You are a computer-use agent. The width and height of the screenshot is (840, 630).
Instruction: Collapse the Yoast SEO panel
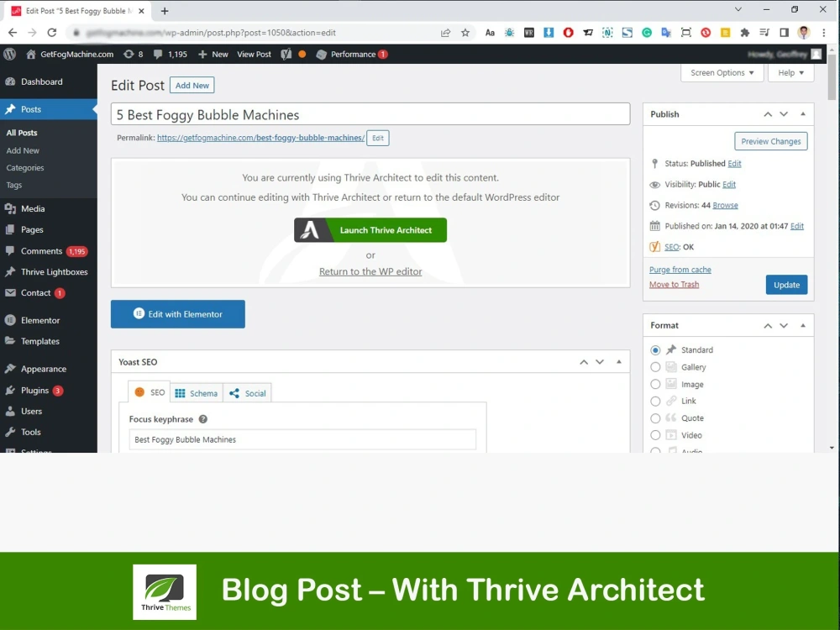click(619, 362)
